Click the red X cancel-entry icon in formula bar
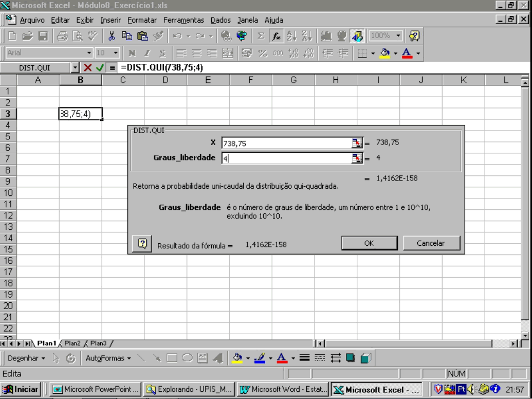The image size is (532, 399). tap(87, 67)
